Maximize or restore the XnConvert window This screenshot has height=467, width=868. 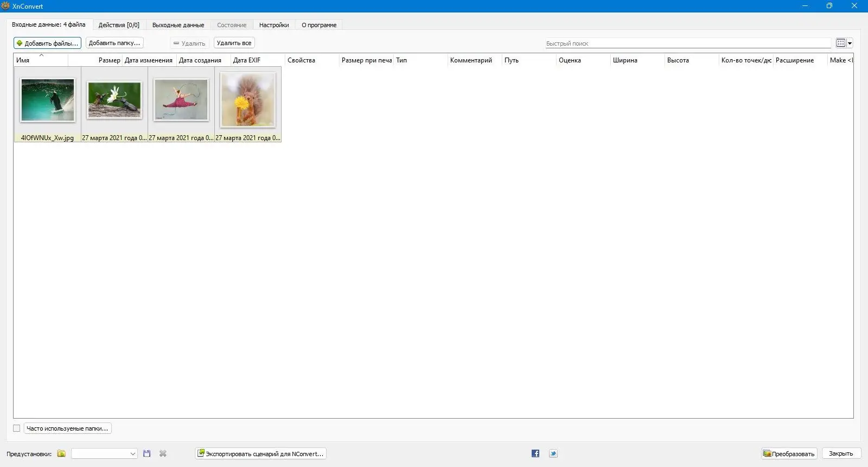coord(829,6)
